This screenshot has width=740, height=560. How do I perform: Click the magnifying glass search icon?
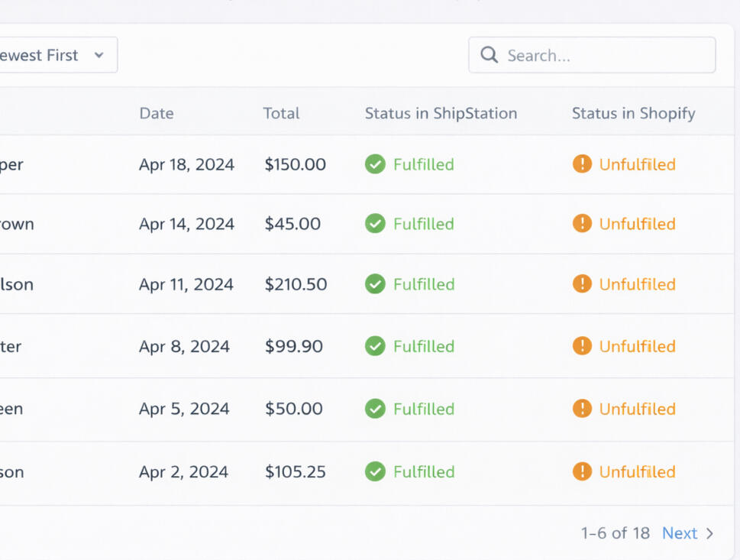click(x=489, y=55)
